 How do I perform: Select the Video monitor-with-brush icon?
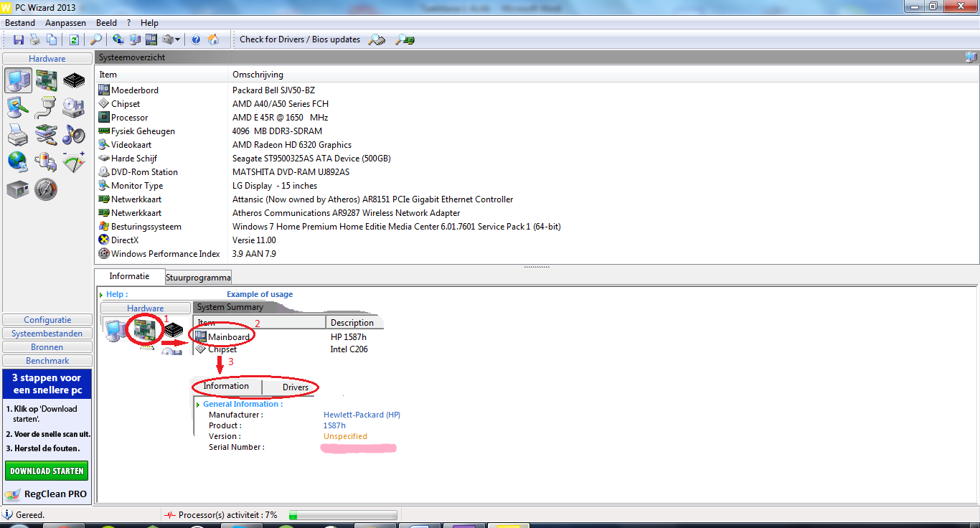(x=18, y=108)
